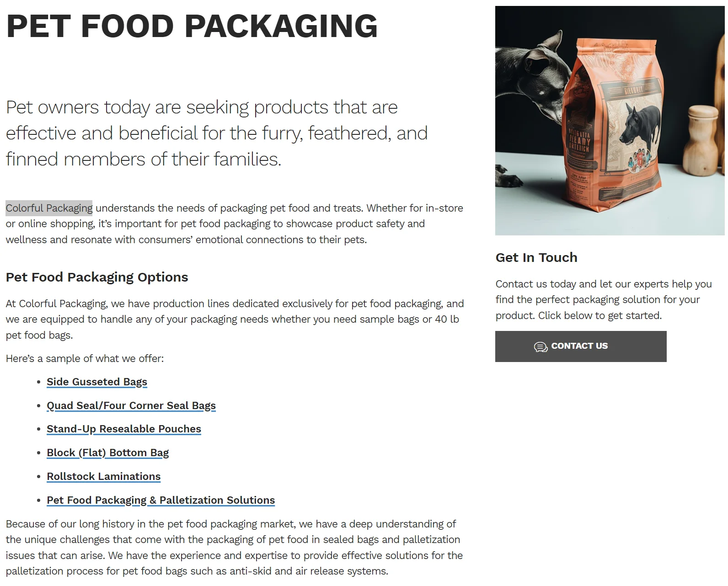
Task: Click 'Here's a sample of what we offer' text
Action: click(x=85, y=358)
